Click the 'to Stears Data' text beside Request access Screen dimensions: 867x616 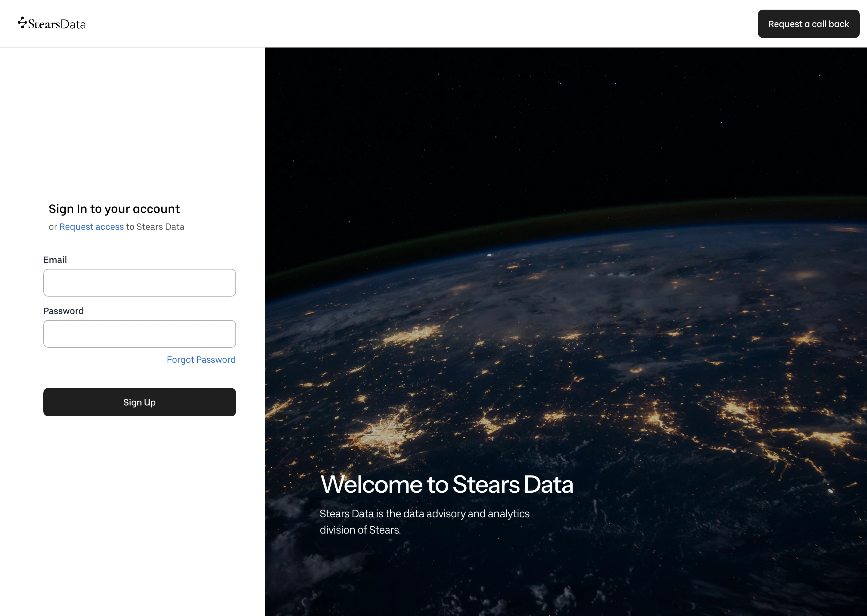(155, 227)
